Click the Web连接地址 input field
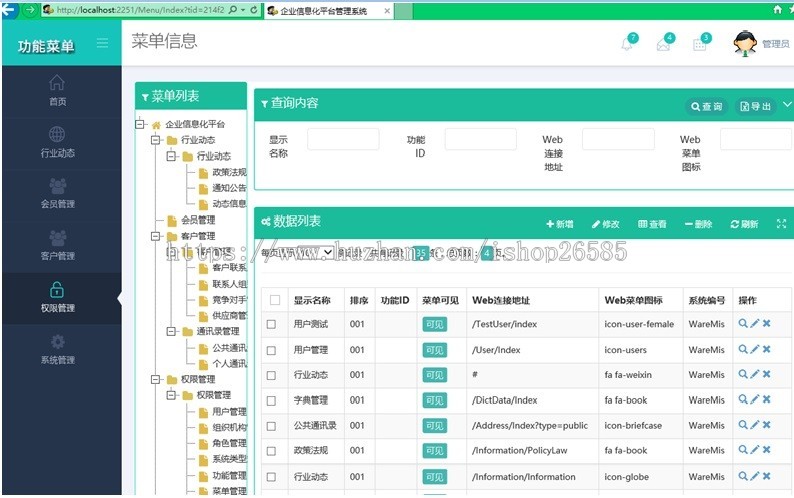 (618, 139)
